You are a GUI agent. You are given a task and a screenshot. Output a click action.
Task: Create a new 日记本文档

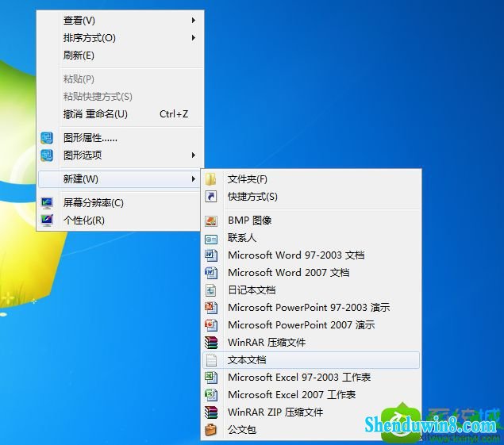(311, 290)
